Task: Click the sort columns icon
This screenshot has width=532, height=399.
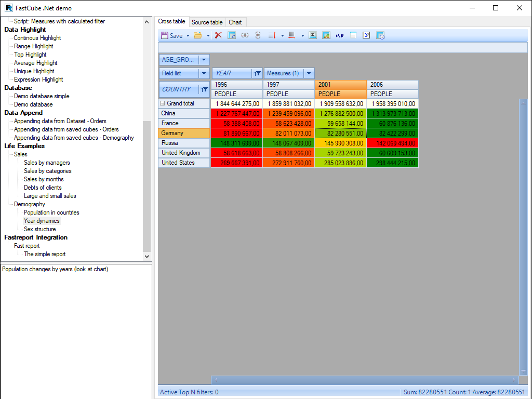Action: [292, 35]
